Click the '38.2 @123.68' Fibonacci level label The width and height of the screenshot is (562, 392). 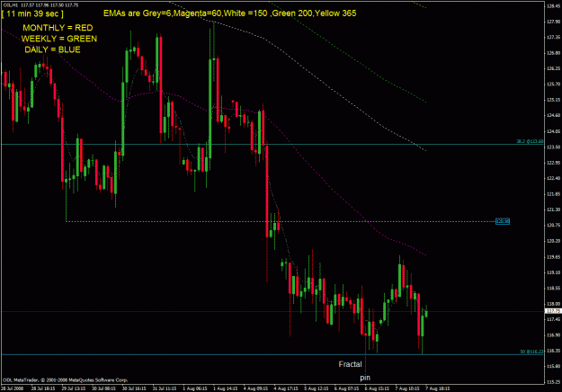[530, 141]
